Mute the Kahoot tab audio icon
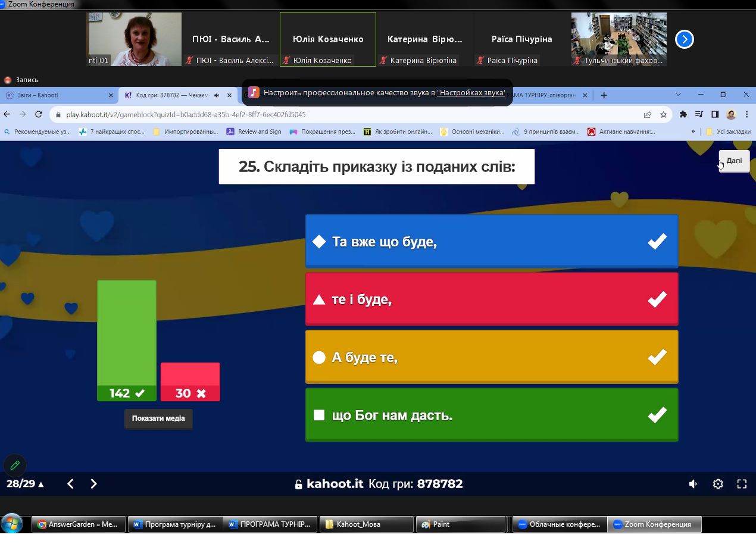Viewport: 756px width, 544px height. pyautogui.click(x=217, y=95)
